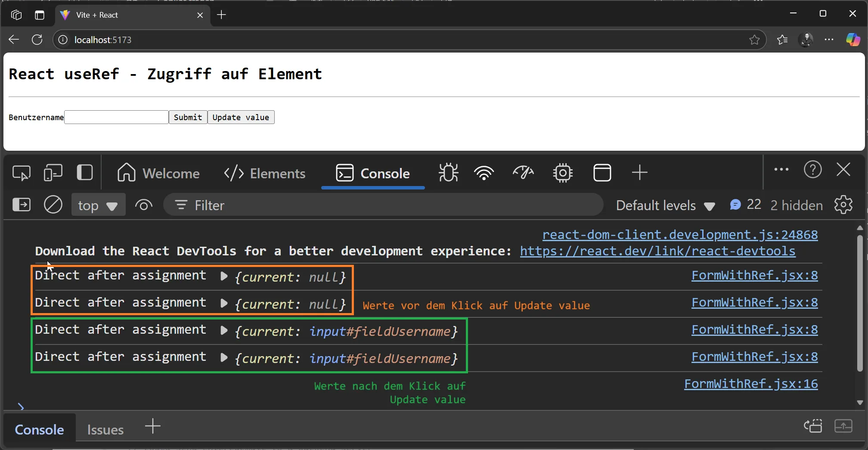The image size is (868, 450).
Task: Switch to the Elements tab
Action: tap(264, 173)
